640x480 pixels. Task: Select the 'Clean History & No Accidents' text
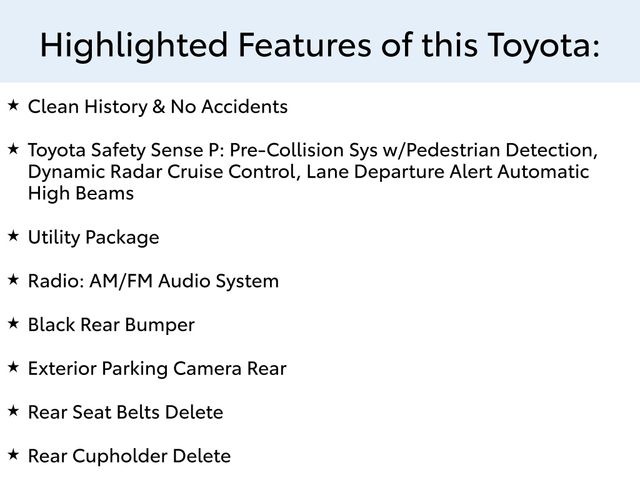(157, 107)
